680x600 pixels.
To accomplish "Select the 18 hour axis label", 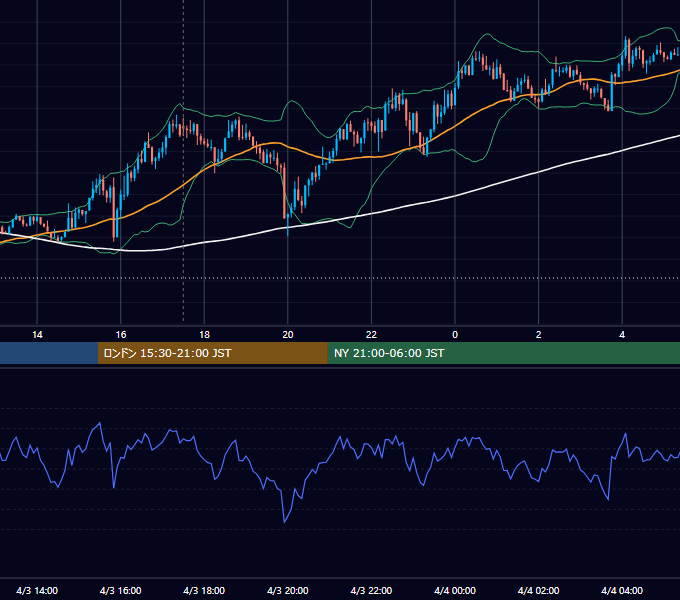I will (204, 335).
